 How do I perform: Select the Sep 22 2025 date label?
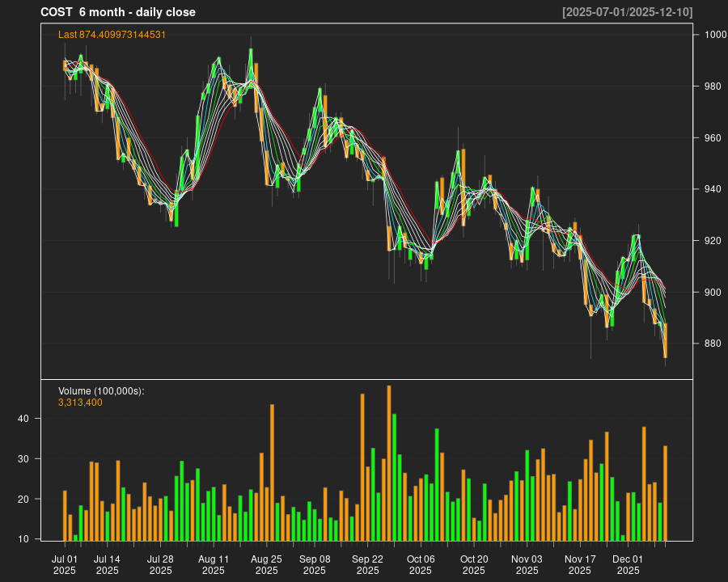point(367,564)
